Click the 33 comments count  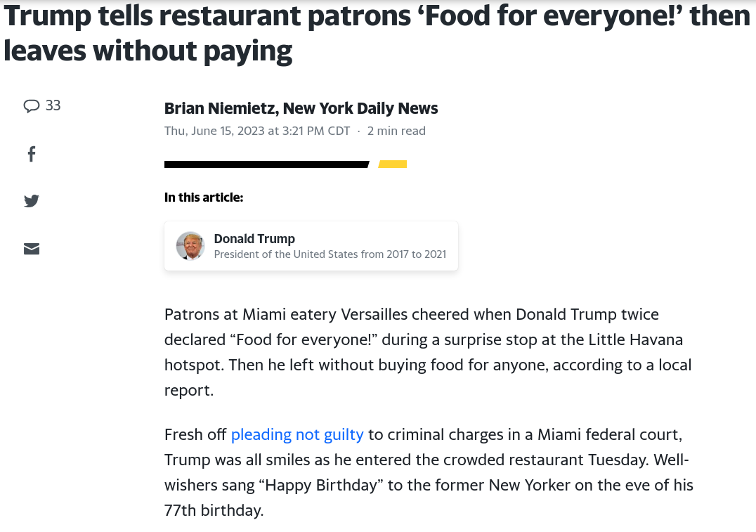[x=53, y=105]
